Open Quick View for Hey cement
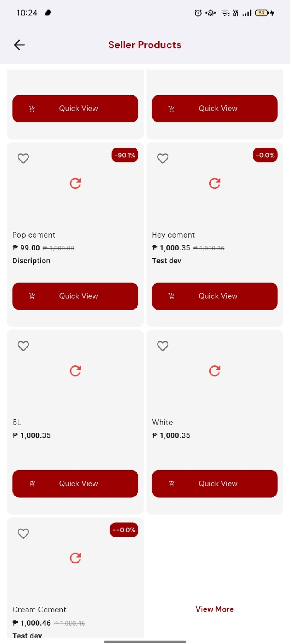Image resolution: width=290 pixels, height=644 pixels. 215,296
